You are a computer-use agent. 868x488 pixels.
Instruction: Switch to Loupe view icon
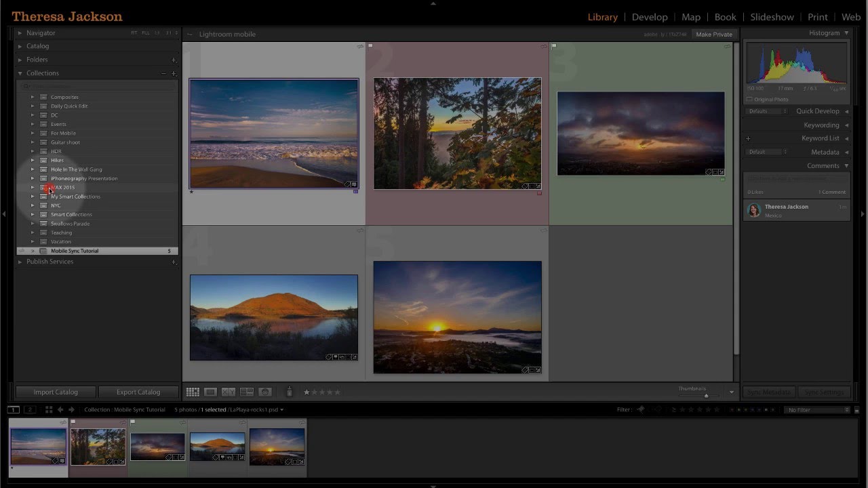211,392
